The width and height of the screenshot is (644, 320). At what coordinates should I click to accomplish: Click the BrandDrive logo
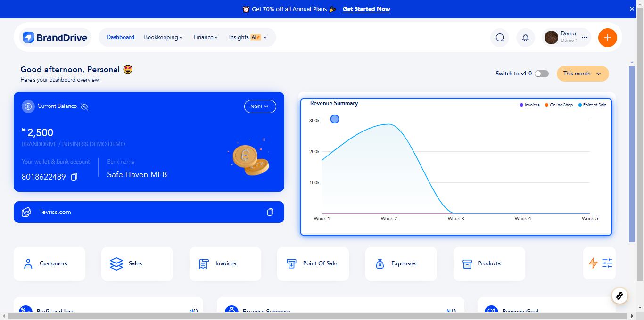(x=55, y=37)
